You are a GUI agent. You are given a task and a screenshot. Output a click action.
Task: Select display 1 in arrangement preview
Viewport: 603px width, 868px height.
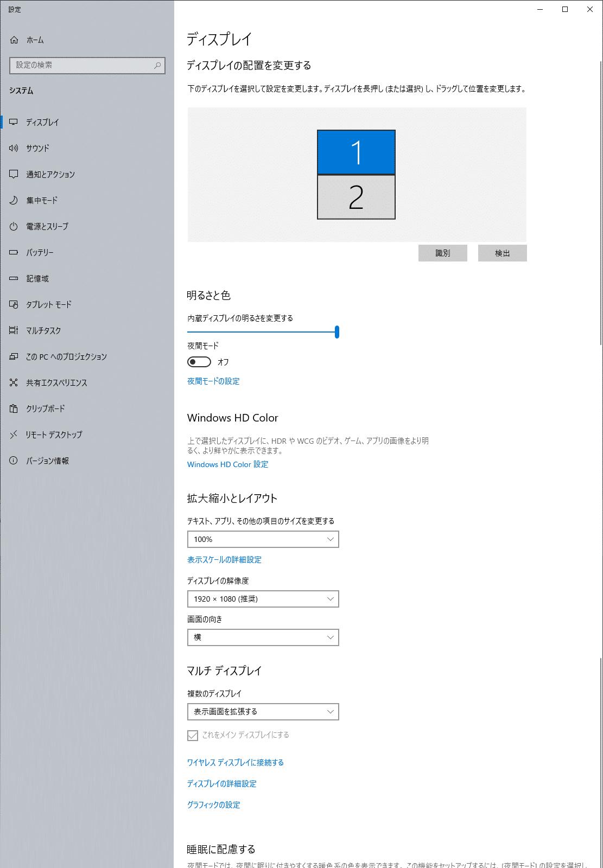click(356, 152)
